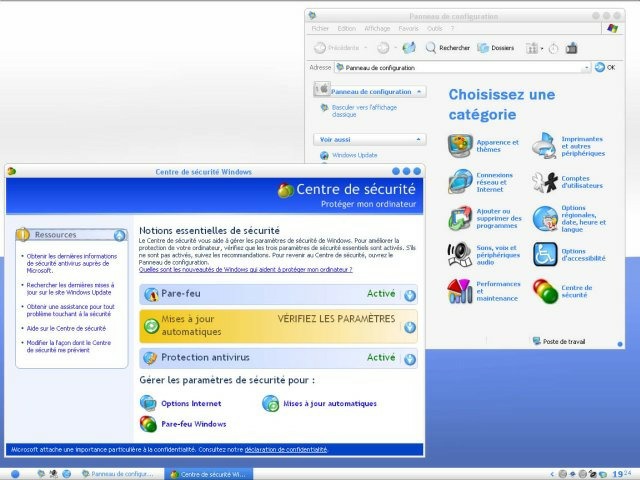This screenshot has width=640, height=480.
Task: Click the Windows Update globe icon in Voir aussi
Action: [324, 155]
